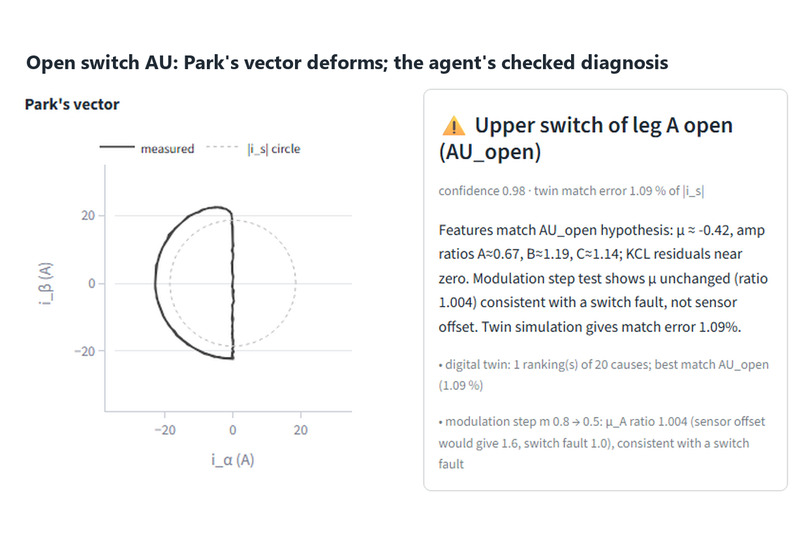
Task: Toggle the measured legend entry
Action: (147, 149)
